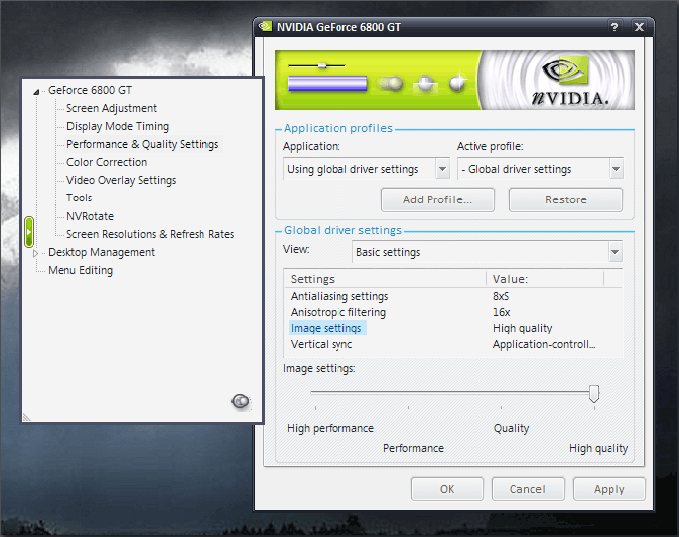679x537 pixels.
Task: Click the Image settings slider thumb
Action: tap(594, 393)
